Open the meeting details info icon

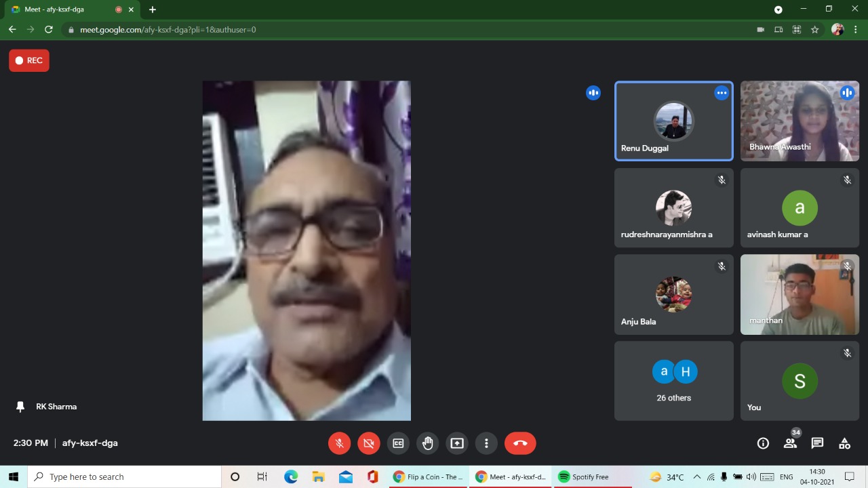[x=763, y=443]
